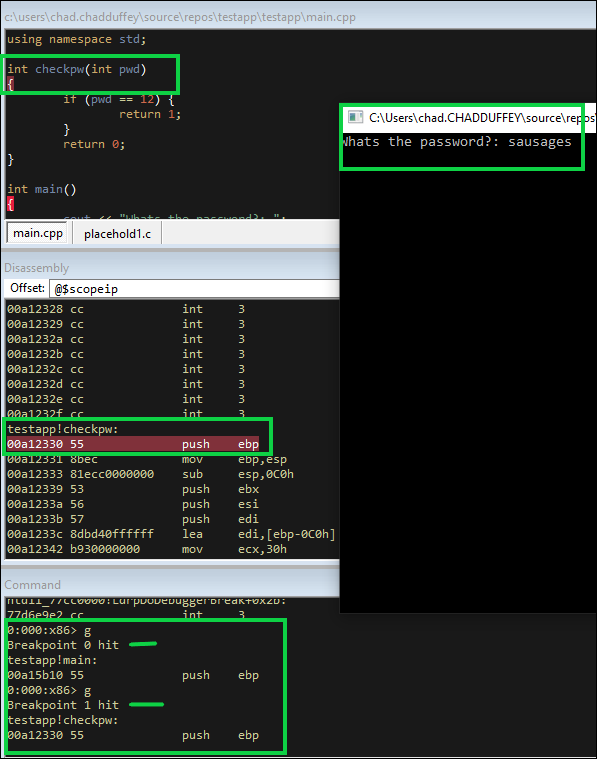The height and width of the screenshot is (759, 597).
Task: Click 'testapp!checkpw:' in the Command output
Action: [x=62, y=720]
